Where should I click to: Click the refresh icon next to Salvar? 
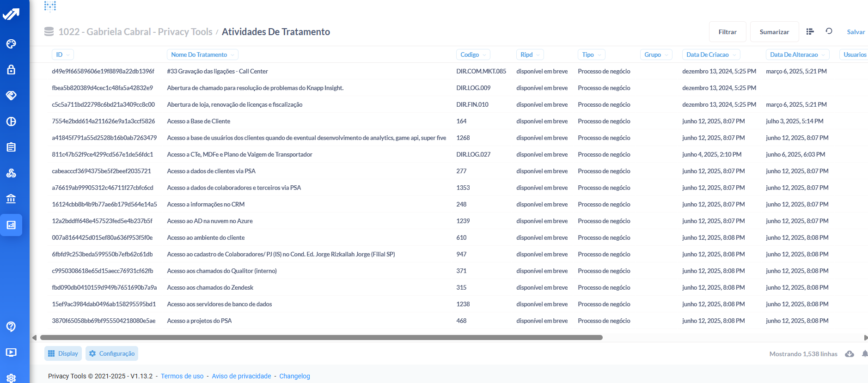click(x=829, y=31)
